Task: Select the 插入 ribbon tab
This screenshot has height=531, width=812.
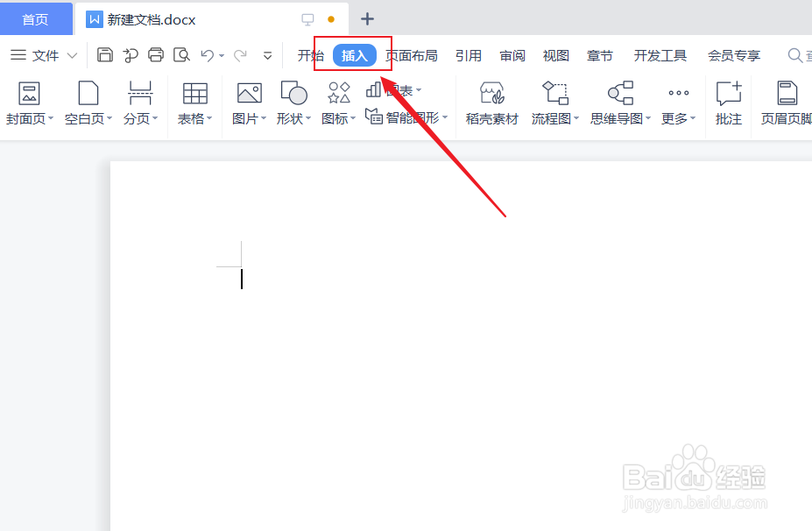Action: tap(354, 55)
